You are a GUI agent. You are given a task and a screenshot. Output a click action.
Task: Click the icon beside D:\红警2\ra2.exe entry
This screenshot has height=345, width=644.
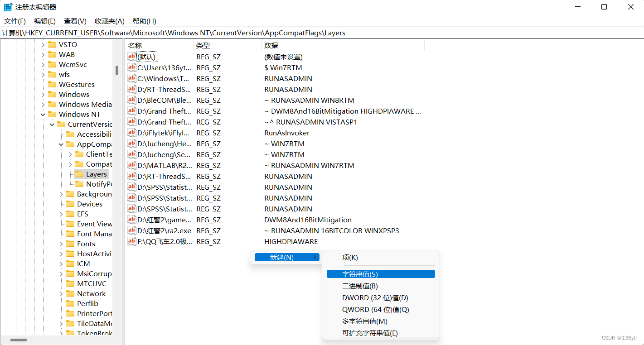tap(132, 230)
